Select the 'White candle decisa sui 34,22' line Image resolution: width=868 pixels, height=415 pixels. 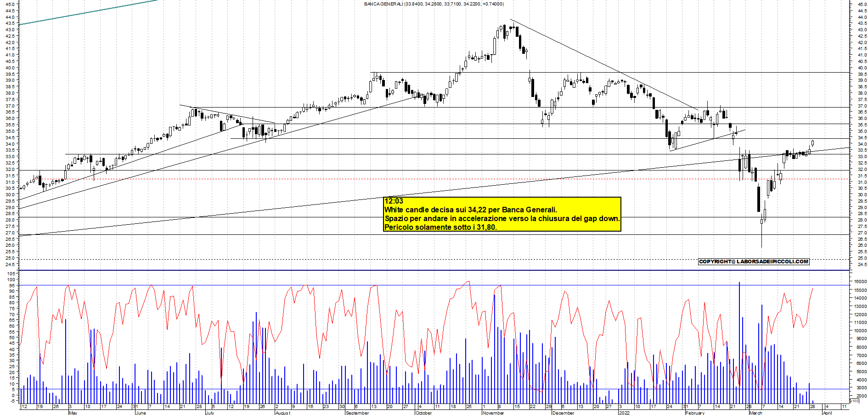pos(470,210)
